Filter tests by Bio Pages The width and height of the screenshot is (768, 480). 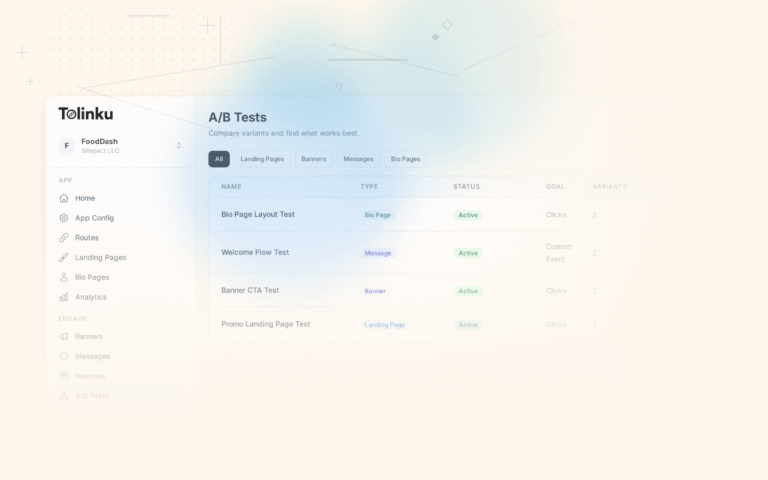(406, 159)
